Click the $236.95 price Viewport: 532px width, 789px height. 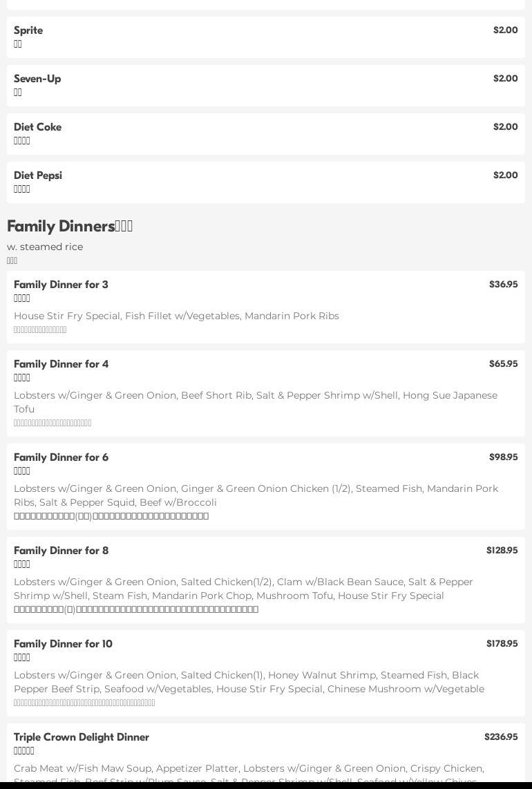click(501, 737)
